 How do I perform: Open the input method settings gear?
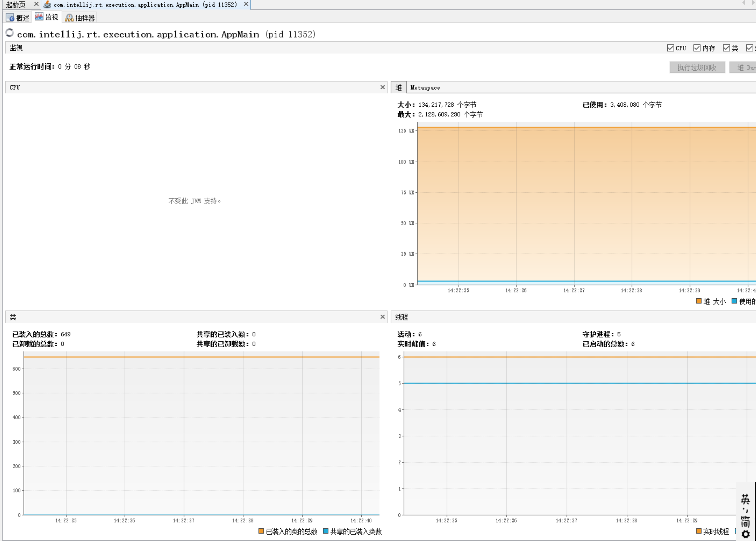(746, 534)
